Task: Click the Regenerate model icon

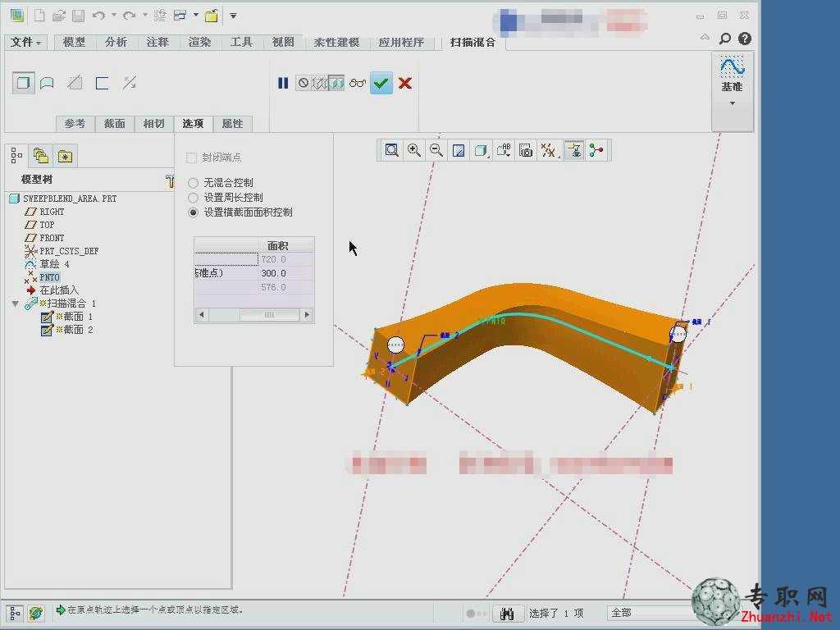Action: pos(160,15)
